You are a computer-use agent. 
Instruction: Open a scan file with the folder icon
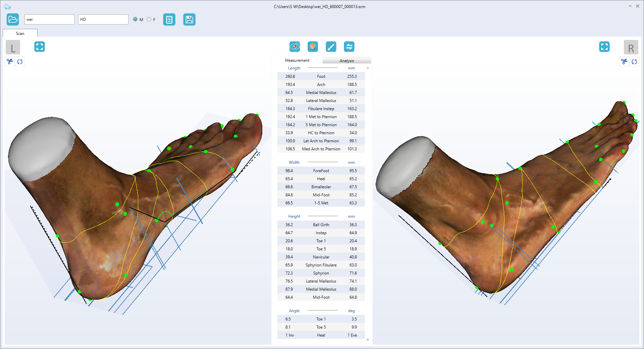pos(13,19)
